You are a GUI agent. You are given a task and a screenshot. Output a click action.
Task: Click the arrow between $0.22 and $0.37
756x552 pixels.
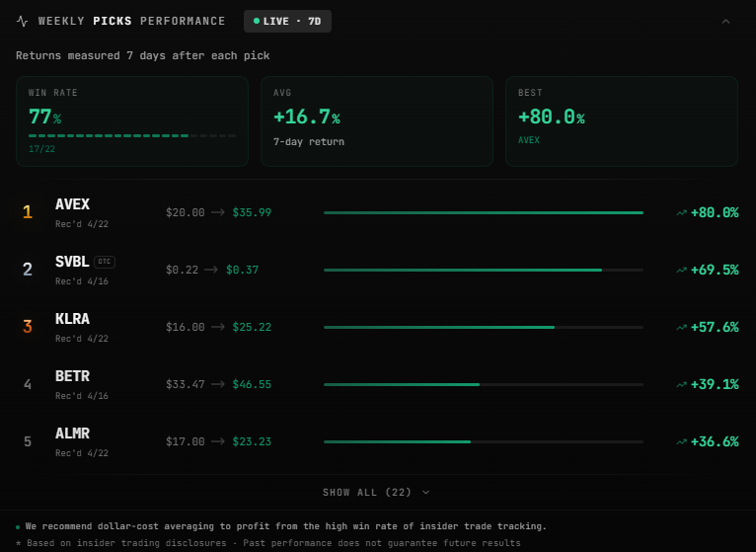(x=211, y=270)
